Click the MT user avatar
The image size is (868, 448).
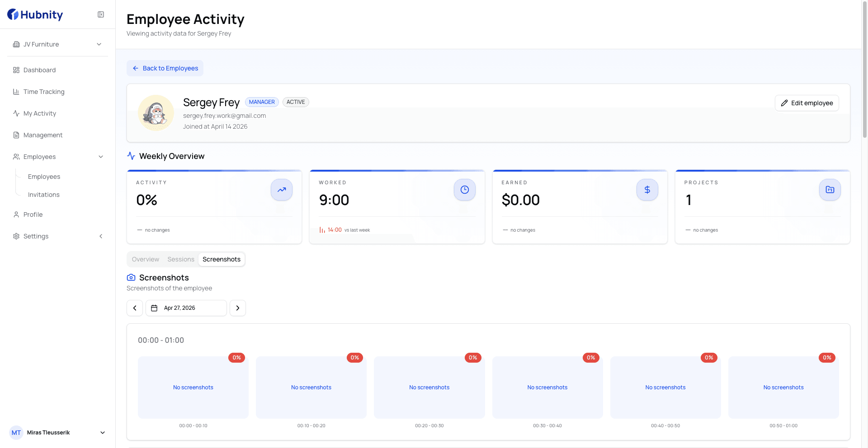pyautogui.click(x=16, y=433)
